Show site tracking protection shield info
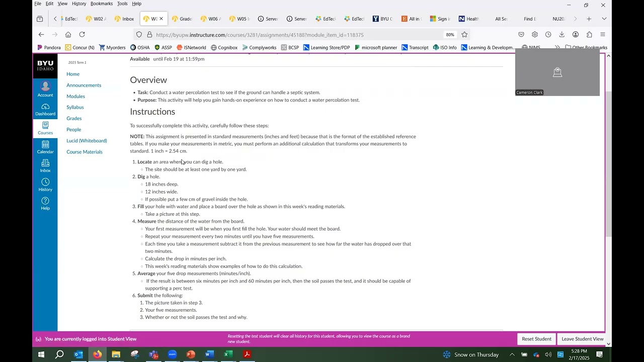Image resolution: width=644 pixels, height=362 pixels. 139,35
